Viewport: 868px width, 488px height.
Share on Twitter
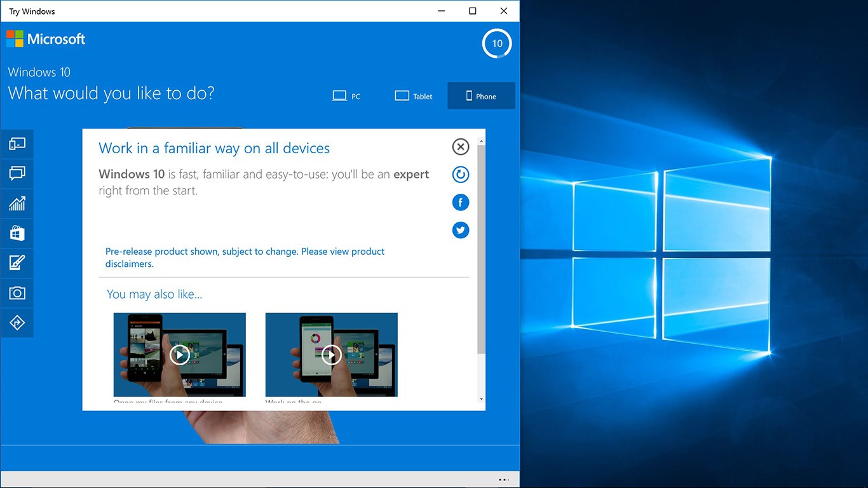pos(461,230)
